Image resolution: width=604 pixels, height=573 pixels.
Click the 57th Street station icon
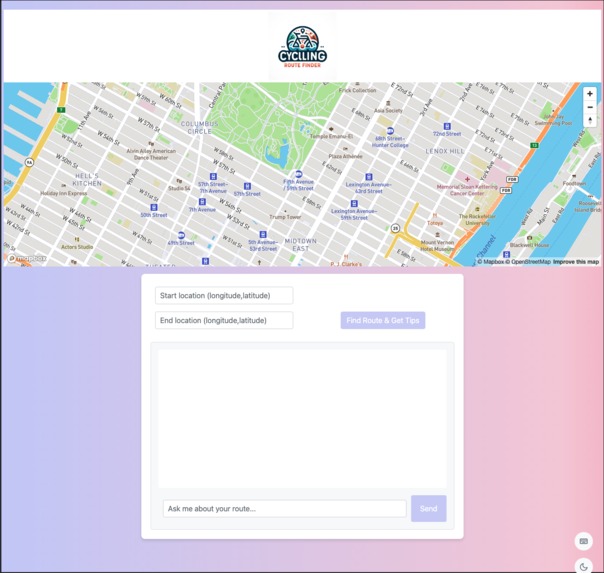[x=247, y=186]
